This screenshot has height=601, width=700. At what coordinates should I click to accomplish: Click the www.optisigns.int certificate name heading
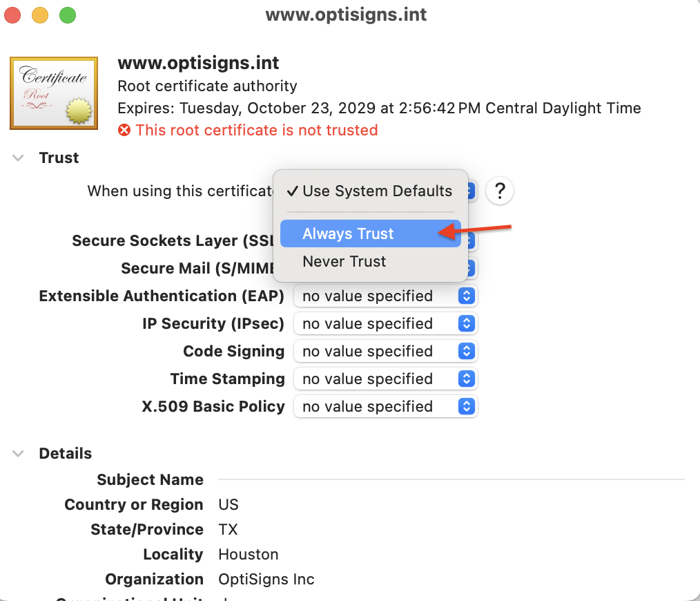(x=198, y=63)
